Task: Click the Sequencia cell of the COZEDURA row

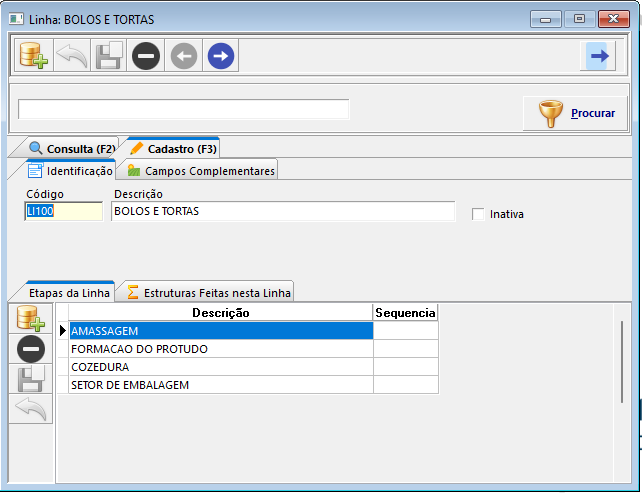Action: [x=405, y=367]
